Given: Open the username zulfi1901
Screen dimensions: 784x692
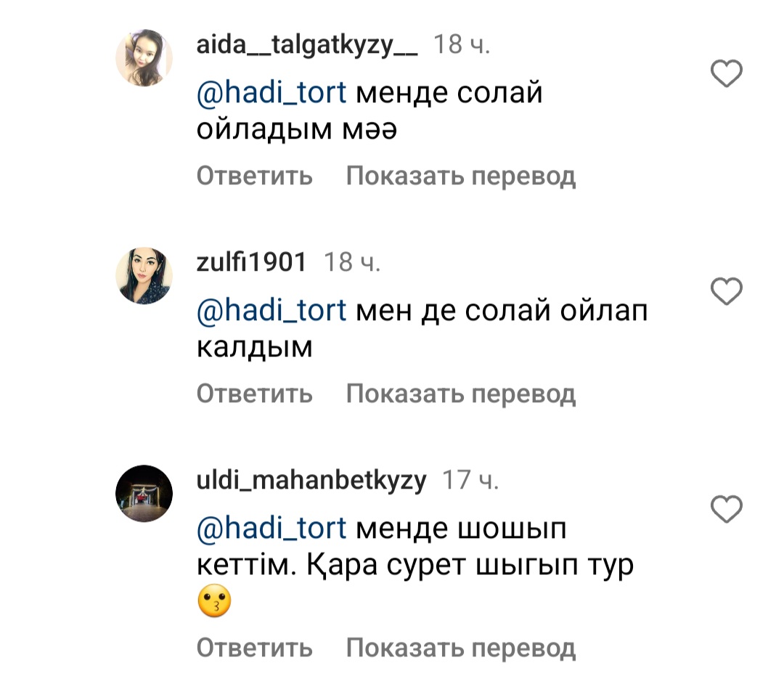Looking at the screenshot, I should tap(251, 262).
